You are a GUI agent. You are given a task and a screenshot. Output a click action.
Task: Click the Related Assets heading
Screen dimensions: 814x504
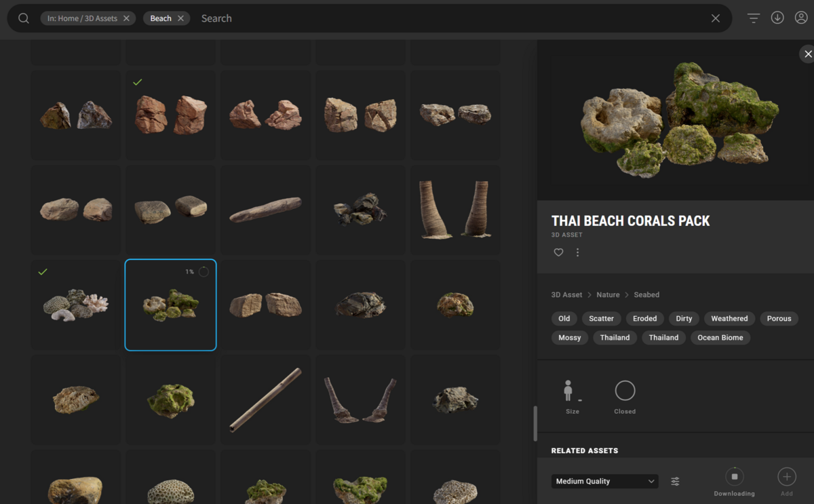click(x=585, y=450)
